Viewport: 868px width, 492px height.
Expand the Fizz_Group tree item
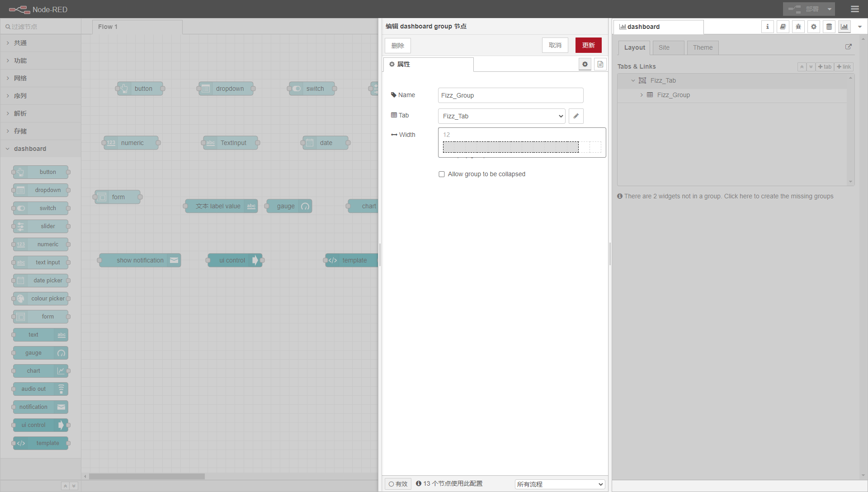641,95
